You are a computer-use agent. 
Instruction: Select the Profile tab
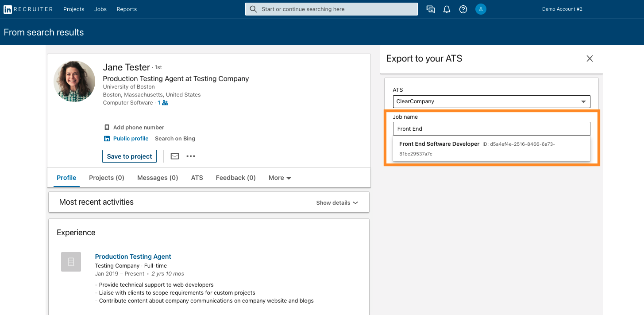coord(66,178)
